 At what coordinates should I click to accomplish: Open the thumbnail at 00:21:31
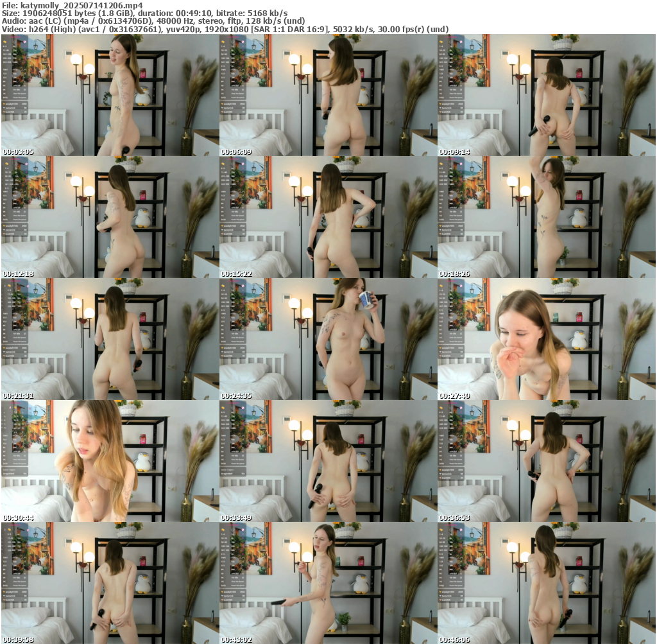[x=110, y=339]
